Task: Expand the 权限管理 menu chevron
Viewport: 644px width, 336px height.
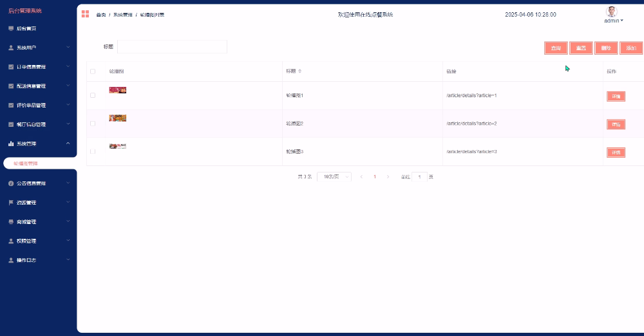Action: [x=68, y=240]
